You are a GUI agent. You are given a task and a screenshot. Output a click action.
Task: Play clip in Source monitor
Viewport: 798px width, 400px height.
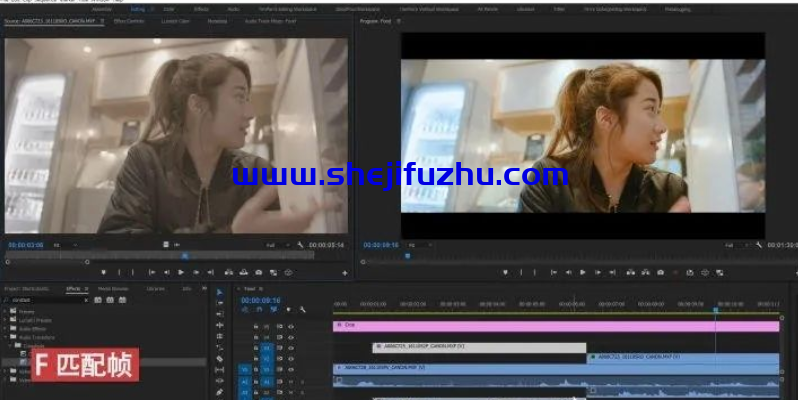click(x=181, y=272)
